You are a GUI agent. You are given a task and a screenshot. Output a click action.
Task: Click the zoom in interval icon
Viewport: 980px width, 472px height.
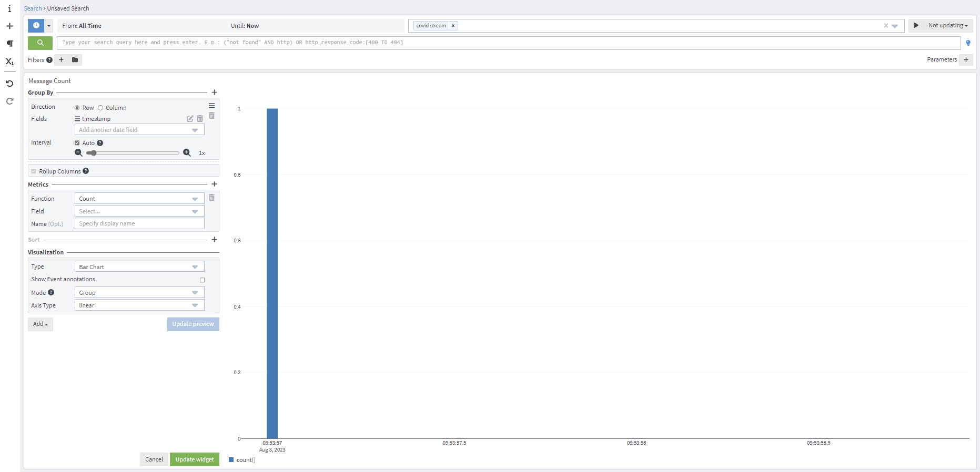pos(187,153)
